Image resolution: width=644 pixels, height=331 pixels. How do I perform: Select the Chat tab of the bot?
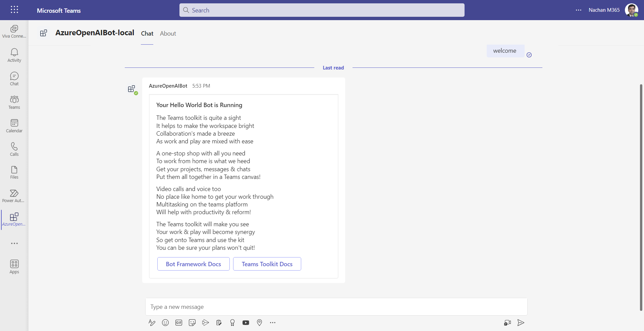pyautogui.click(x=147, y=34)
